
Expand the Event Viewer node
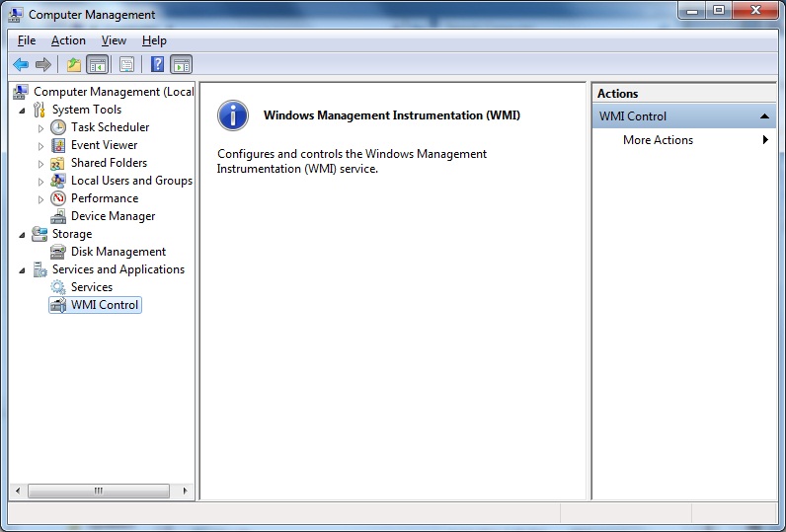pyautogui.click(x=40, y=146)
